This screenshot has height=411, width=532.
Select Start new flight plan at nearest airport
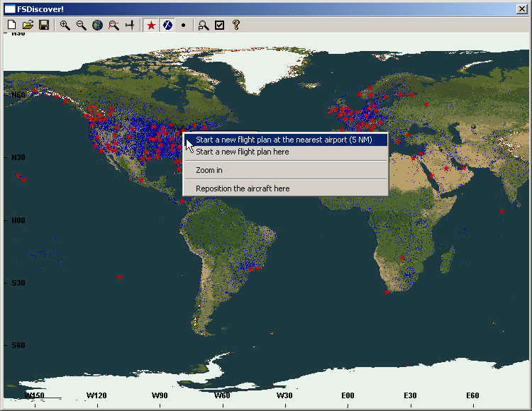[x=284, y=140]
